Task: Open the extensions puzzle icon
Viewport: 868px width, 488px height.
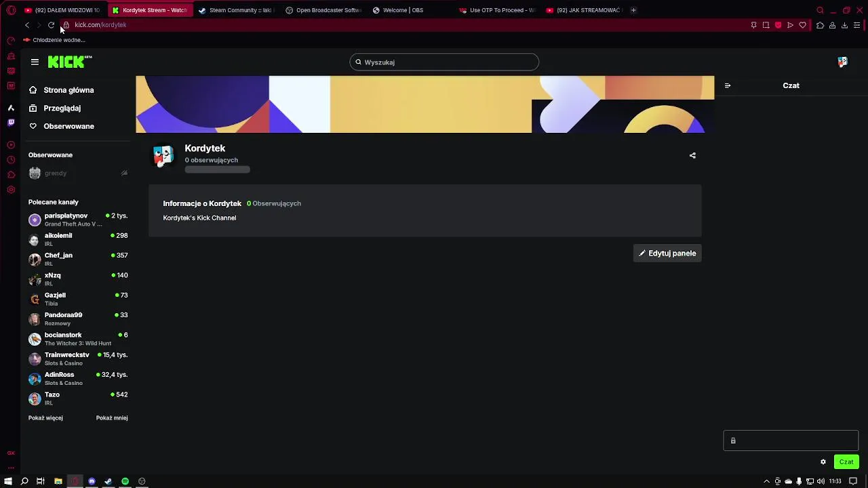Action: pos(820,25)
